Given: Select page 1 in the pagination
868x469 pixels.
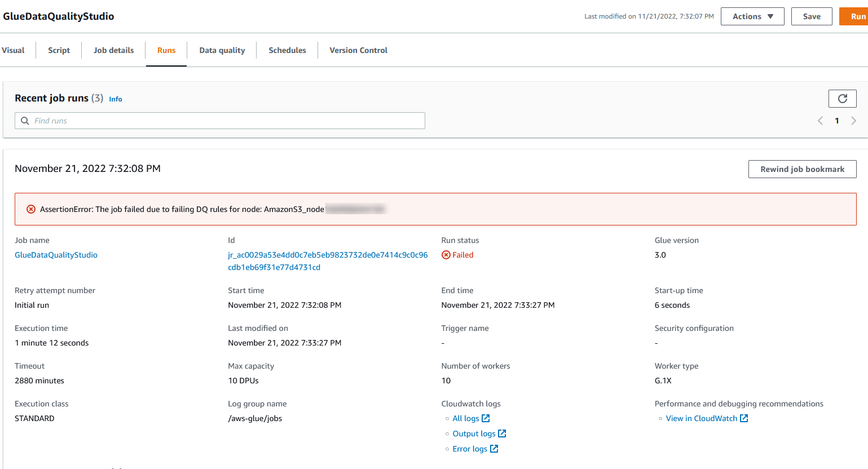Looking at the screenshot, I should 837,121.
